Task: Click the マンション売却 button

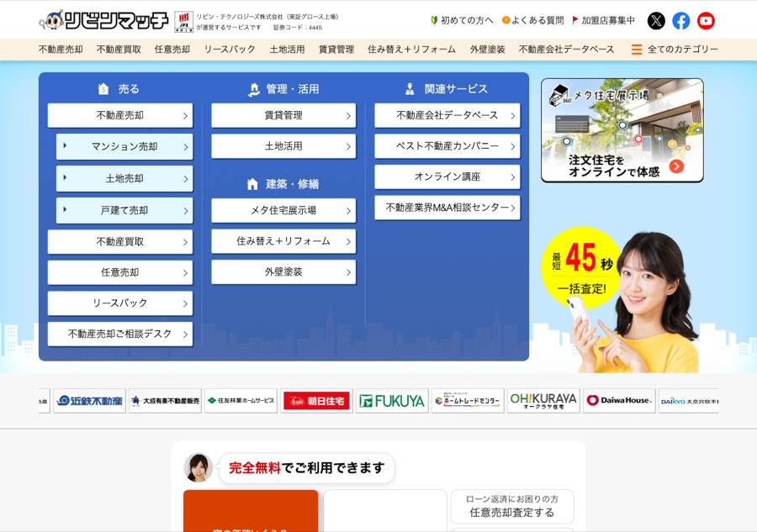Action: [124, 146]
